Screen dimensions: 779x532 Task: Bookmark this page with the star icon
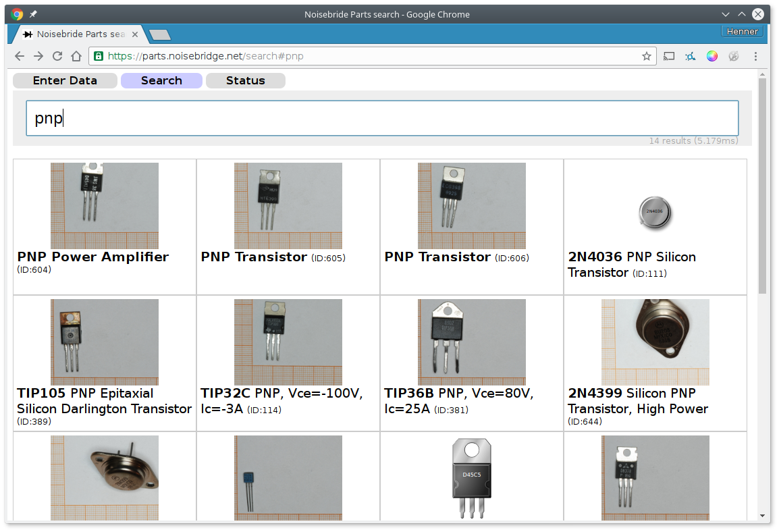point(646,56)
